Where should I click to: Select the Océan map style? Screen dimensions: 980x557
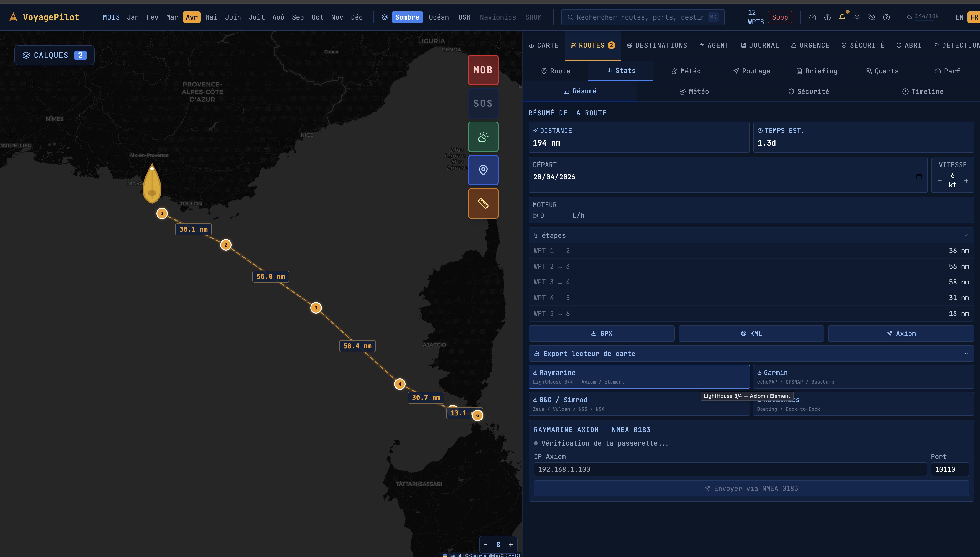tap(439, 17)
